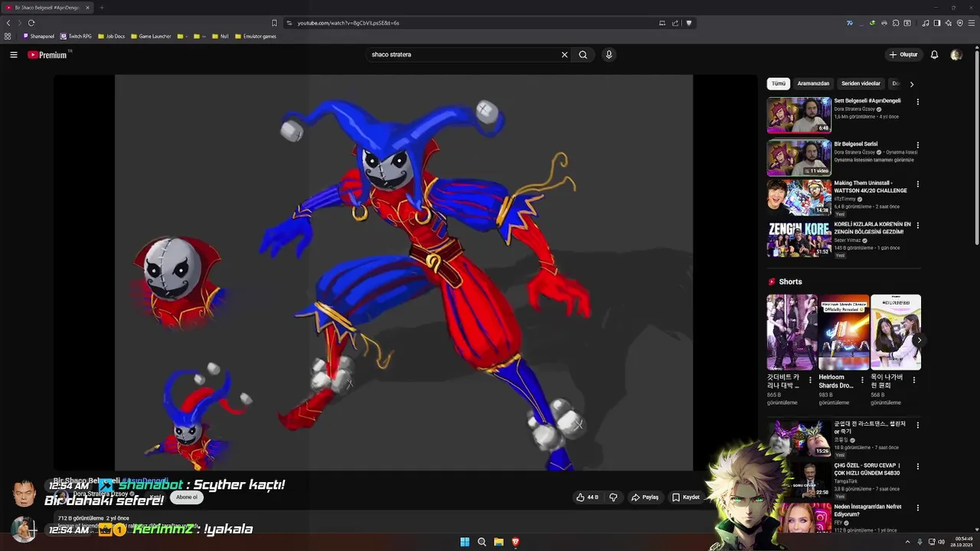This screenshot has width=980, height=551.
Task: Open Neden Instagram'dan Nefret Ediyorum video
Action: pyautogui.click(x=867, y=510)
